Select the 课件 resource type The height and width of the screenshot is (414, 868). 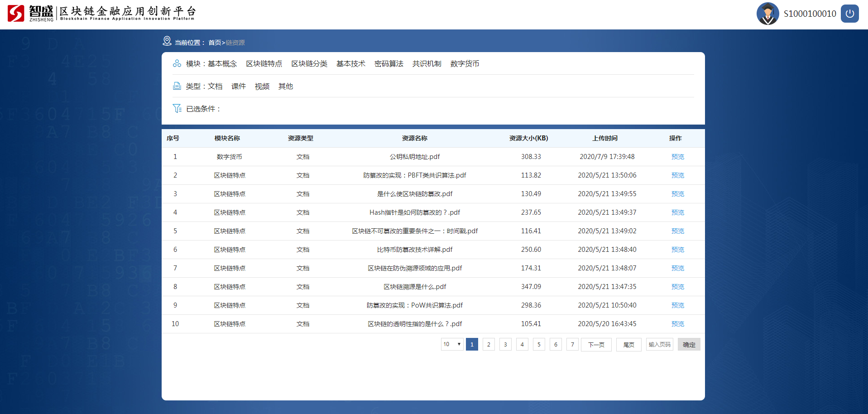pyautogui.click(x=238, y=87)
